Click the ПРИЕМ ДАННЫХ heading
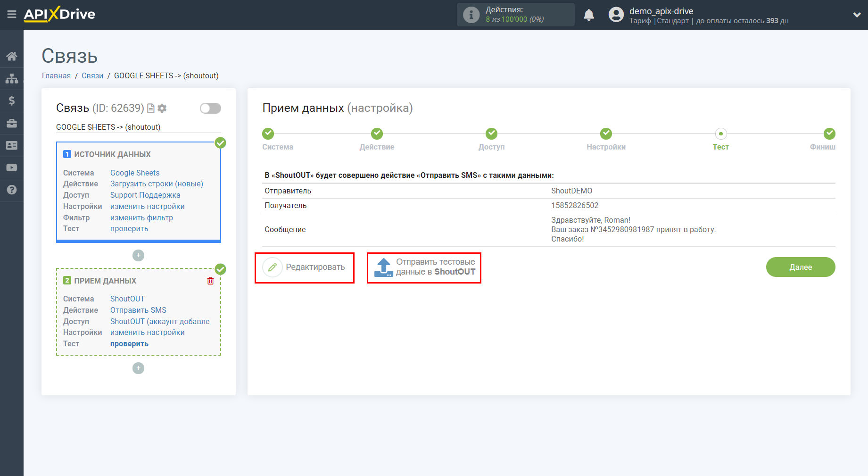Viewport: 868px width, 476px height. (x=105, y=281)
